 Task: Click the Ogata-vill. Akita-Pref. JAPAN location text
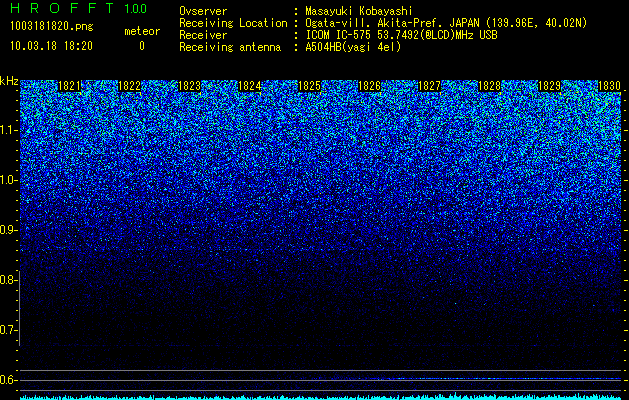tap(446, 23)
